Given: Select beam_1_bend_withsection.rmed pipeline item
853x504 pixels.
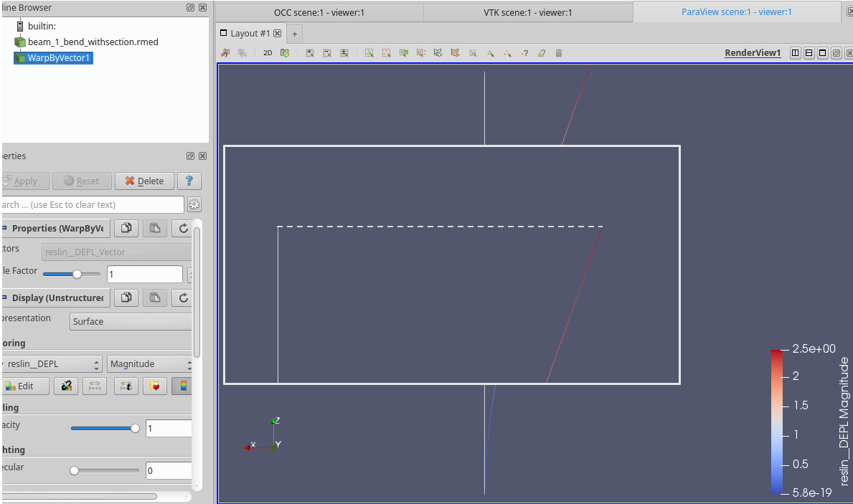Looking at the screenshot, I should click(x=93, y=42).
